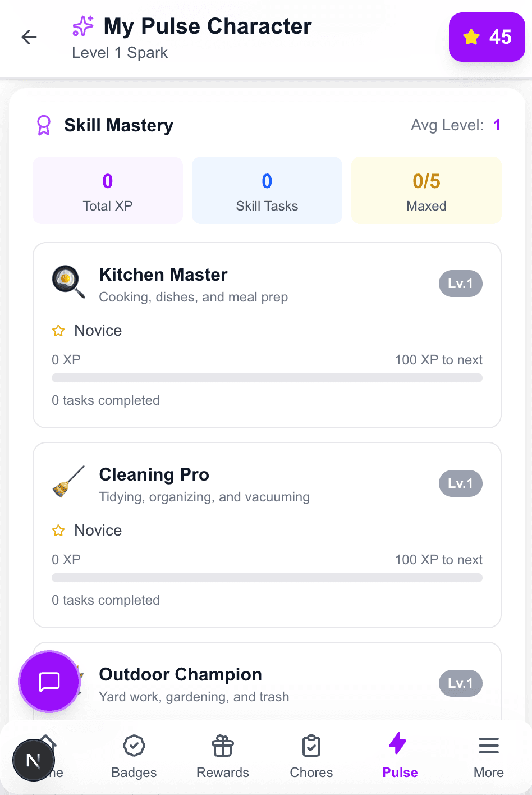Click the broom Cleaning Pro icon
The width and height of the screenshot is (532, 795).
click(x=67, y=482)
